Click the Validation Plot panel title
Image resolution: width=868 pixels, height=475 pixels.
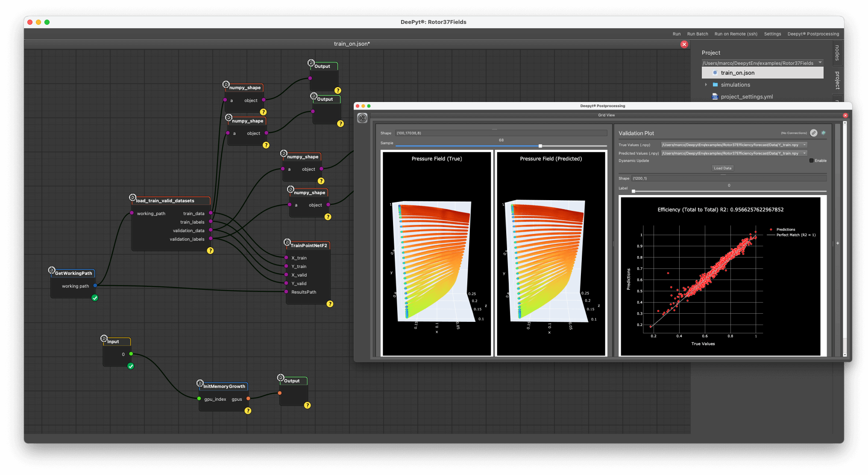point(636,134)
